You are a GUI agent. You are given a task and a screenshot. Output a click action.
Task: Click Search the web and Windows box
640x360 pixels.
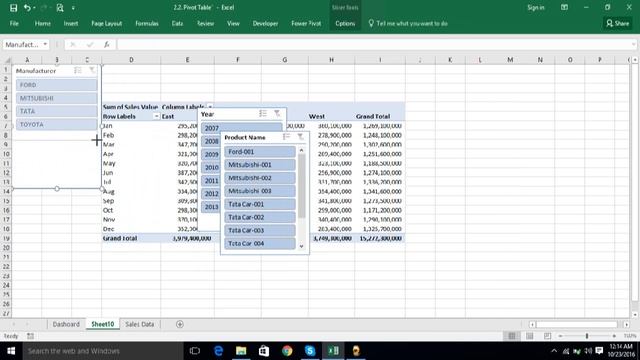pyautogui.click(x=103, y=351)
